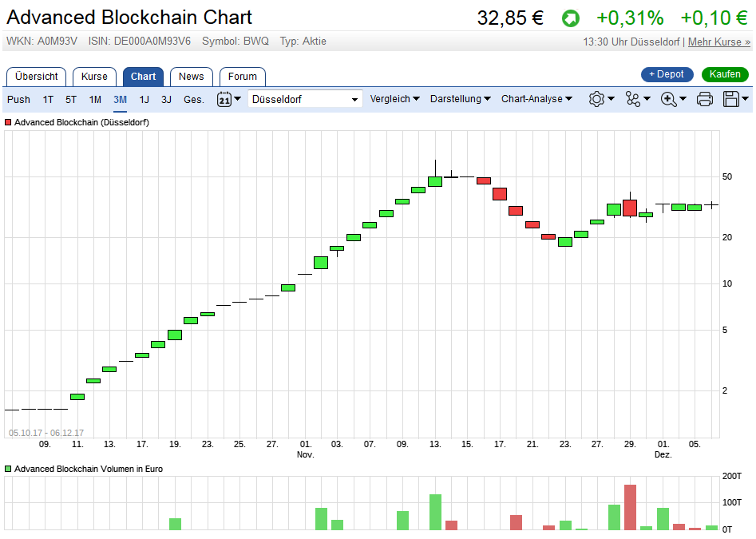
Task: Open the Übersicht tab
Action: [x=36, y=77]
